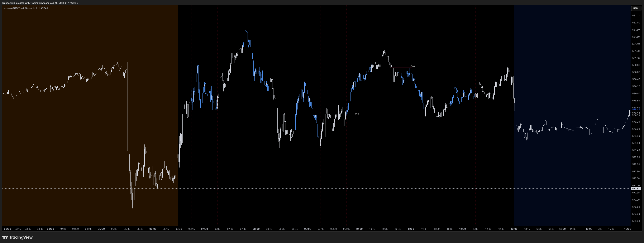Click the 05:30 time axis label
Screen dimensions: 644x243
[127, 229]
